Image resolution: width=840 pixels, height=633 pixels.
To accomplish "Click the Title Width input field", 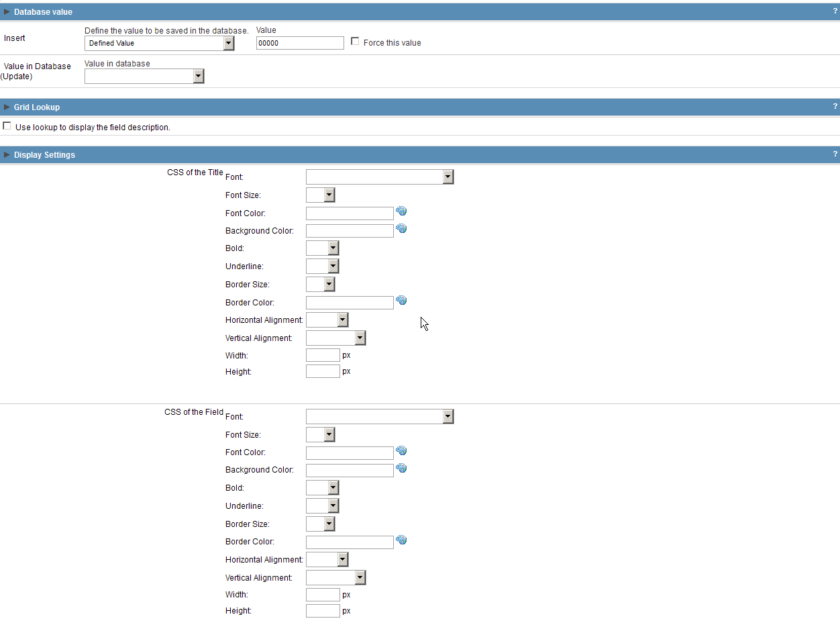I will coord(323,356).
